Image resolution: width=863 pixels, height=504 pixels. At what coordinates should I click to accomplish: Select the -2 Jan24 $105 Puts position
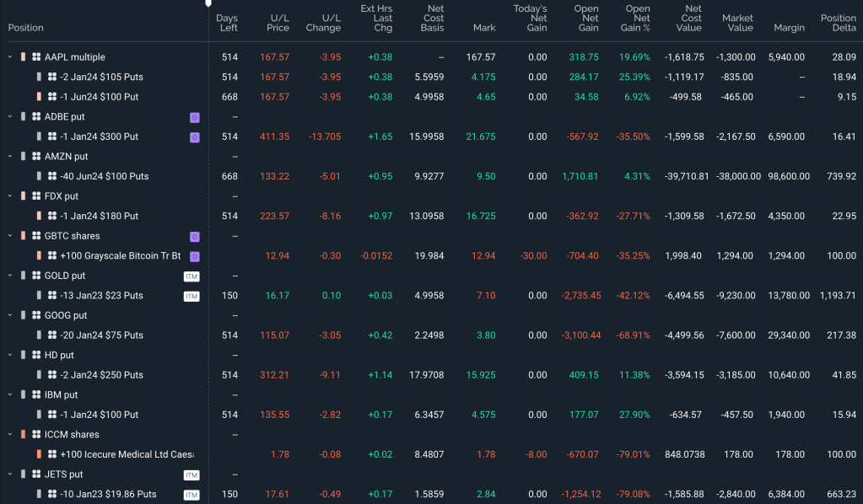tap(101, 78)
